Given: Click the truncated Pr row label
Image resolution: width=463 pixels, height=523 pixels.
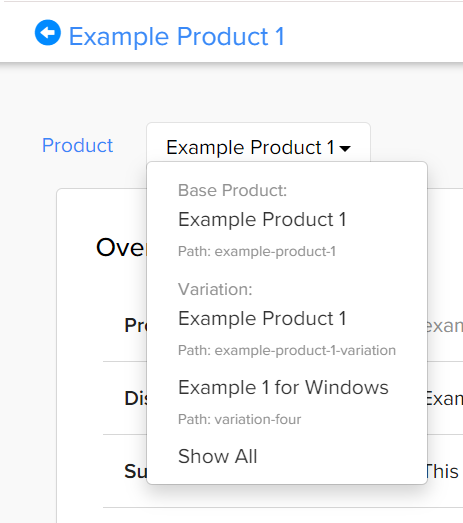Looking at the screenshot, I should 135,325.
